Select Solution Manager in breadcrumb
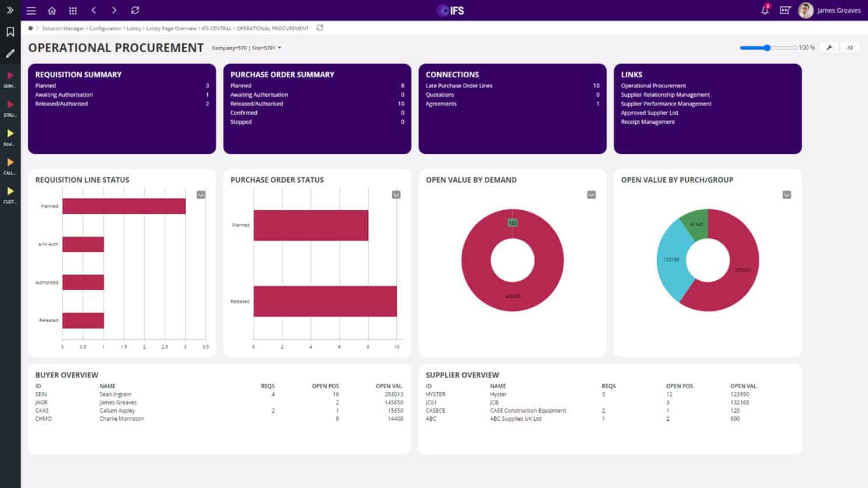Viewport: 868px width, 488px height. click(63, 29)
